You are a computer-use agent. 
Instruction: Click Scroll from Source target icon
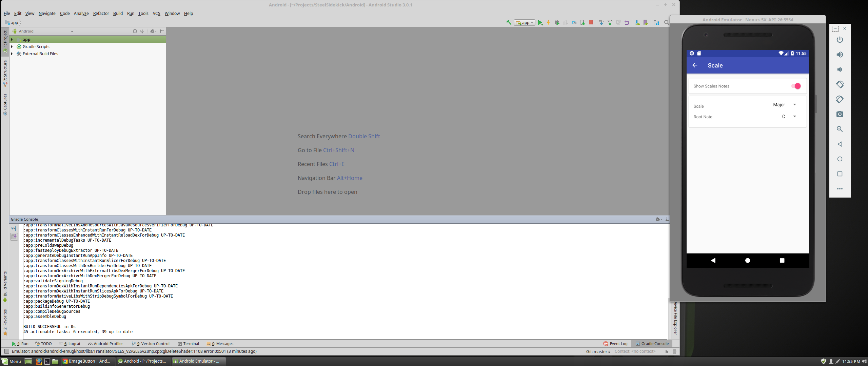coord(135,31)
